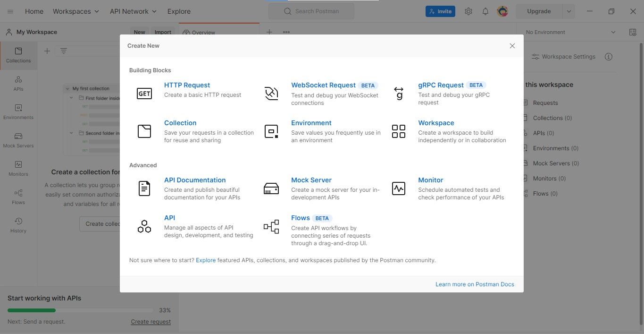Click the Search Postman field

pyautogui.click(x=311, y=11)
